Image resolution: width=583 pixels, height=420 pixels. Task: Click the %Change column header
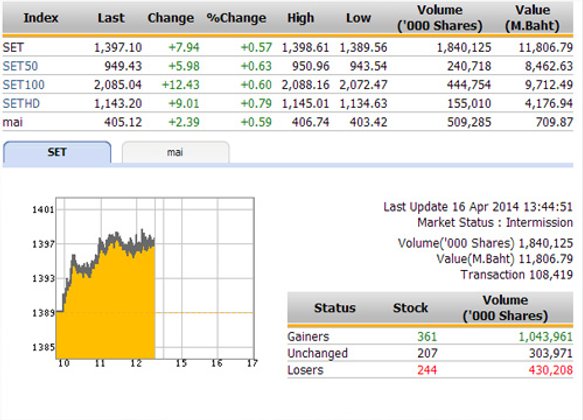(236, 18)
